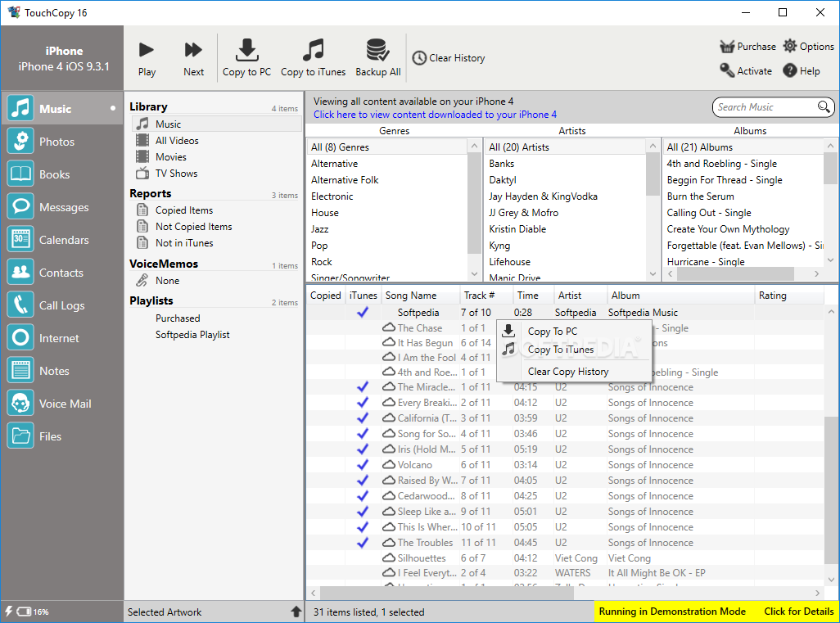Click Clear History in the toolbar
The image size is (840, 623).
click(x=449, y=58)
